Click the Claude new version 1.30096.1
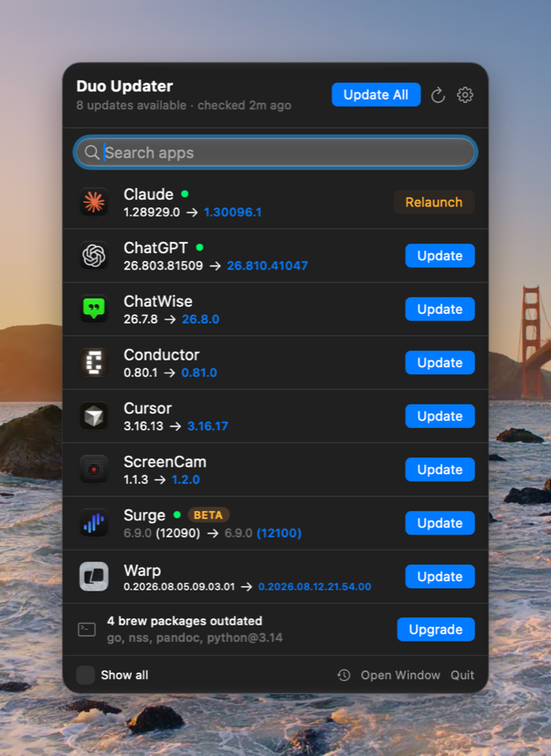 (x=233, y=212)
